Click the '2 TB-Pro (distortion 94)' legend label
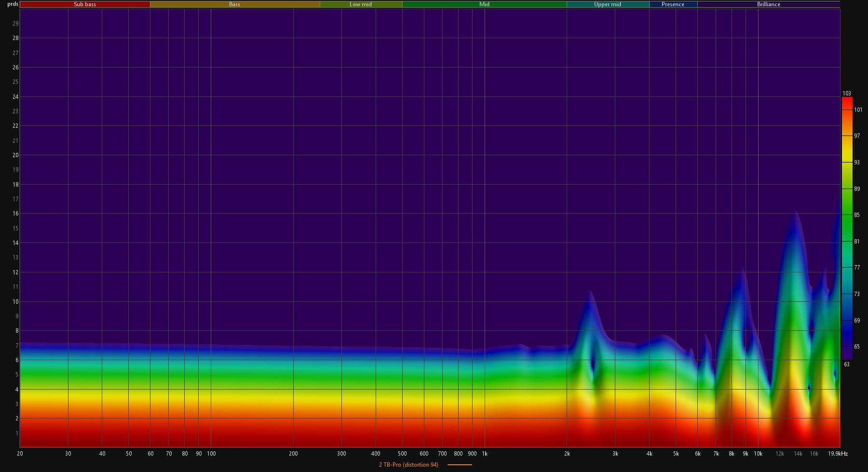This screenshot has height=472, width=868. [x=408, y=465]
